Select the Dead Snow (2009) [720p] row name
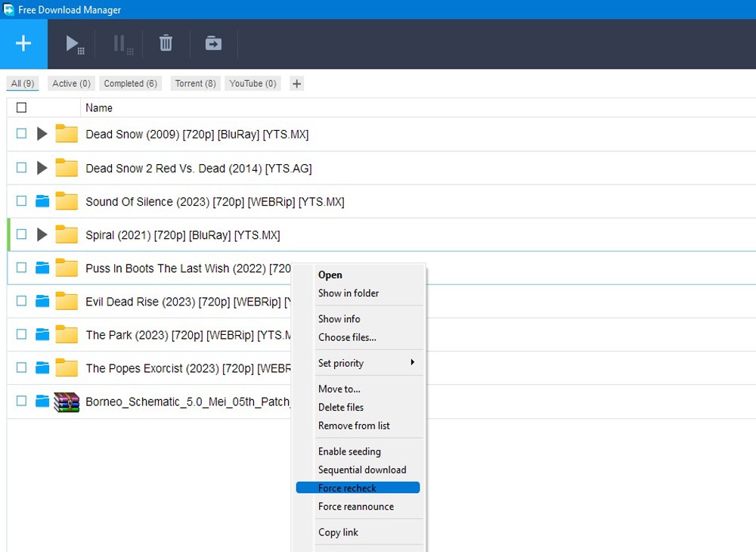The width and height of the screenshot is (756, 552). tap(197, 134)
